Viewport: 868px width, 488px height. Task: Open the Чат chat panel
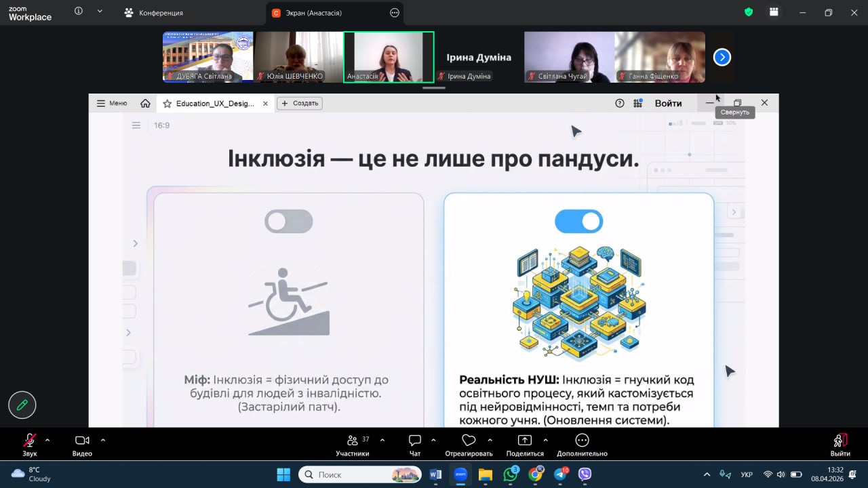[415, 441]
